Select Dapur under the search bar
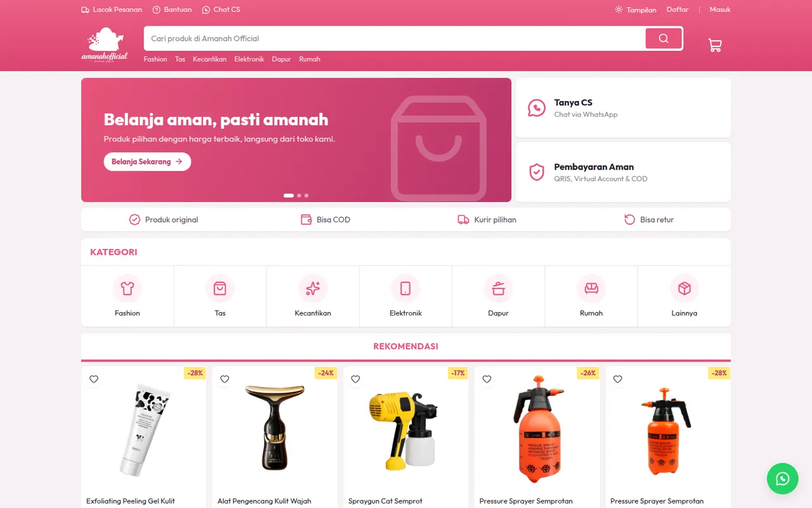 pyautogui.click(x=282, y=59)
